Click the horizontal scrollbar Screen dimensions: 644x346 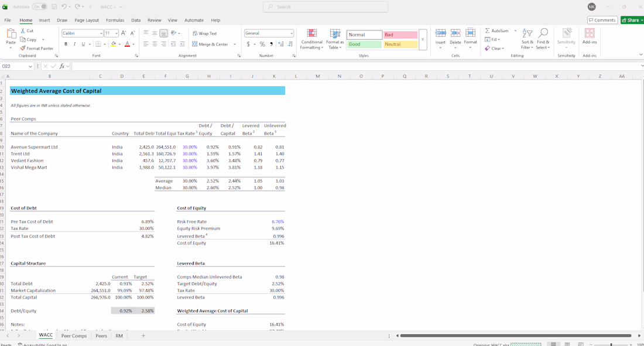[x=515, y=335]
